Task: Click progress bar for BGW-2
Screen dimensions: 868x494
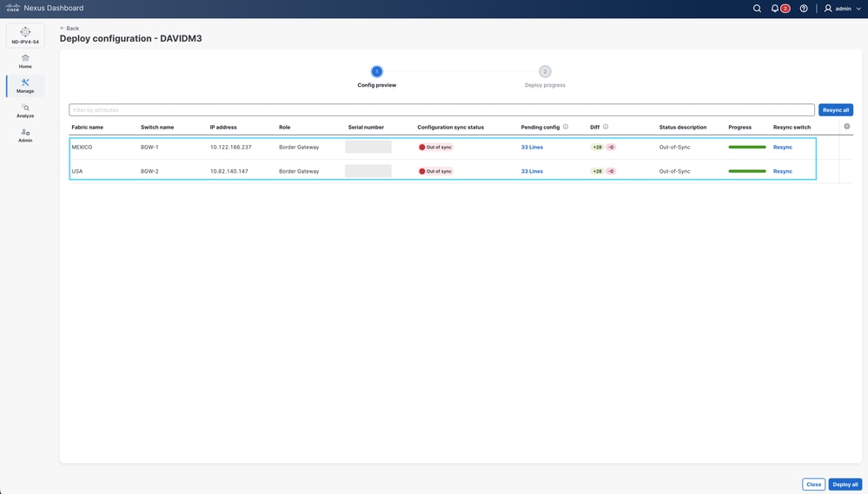Action: pos(747,172)
